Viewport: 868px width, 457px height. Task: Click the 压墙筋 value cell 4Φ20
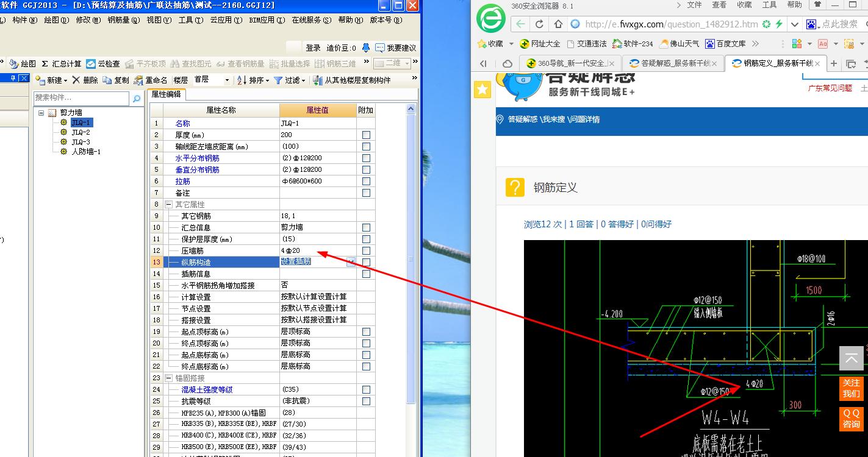coord(318,250)
